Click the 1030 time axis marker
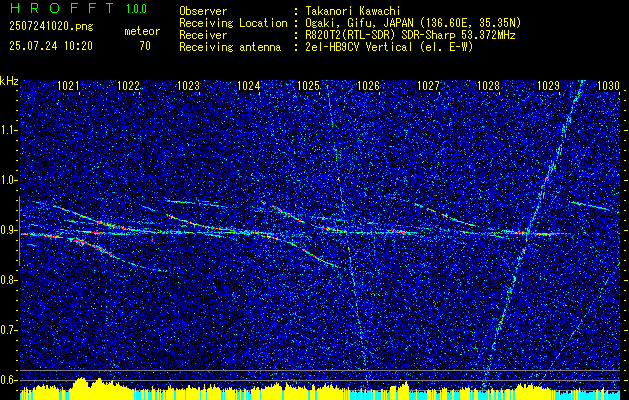Viewport: 629px width, 400px height. [609, 85]
